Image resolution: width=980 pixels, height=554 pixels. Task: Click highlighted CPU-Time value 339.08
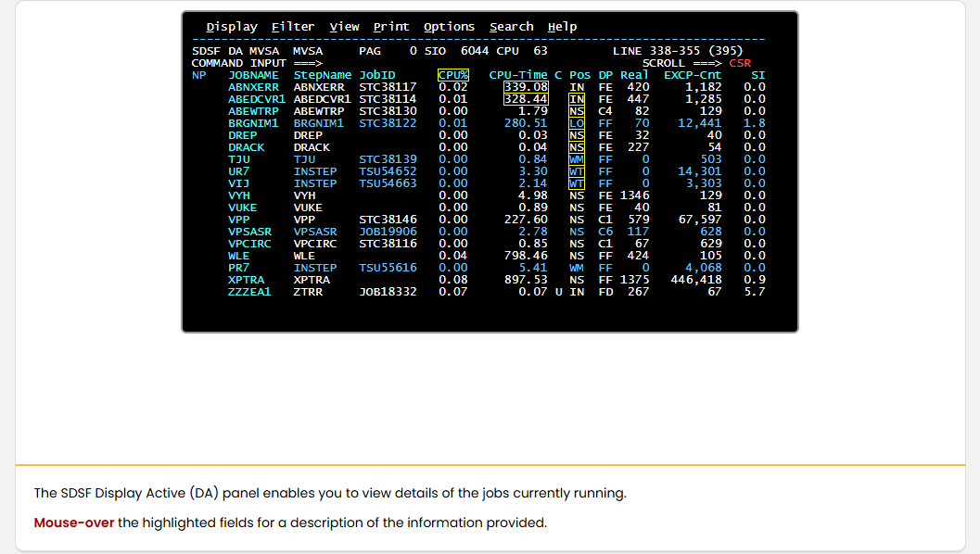click(x=526, y=87)
